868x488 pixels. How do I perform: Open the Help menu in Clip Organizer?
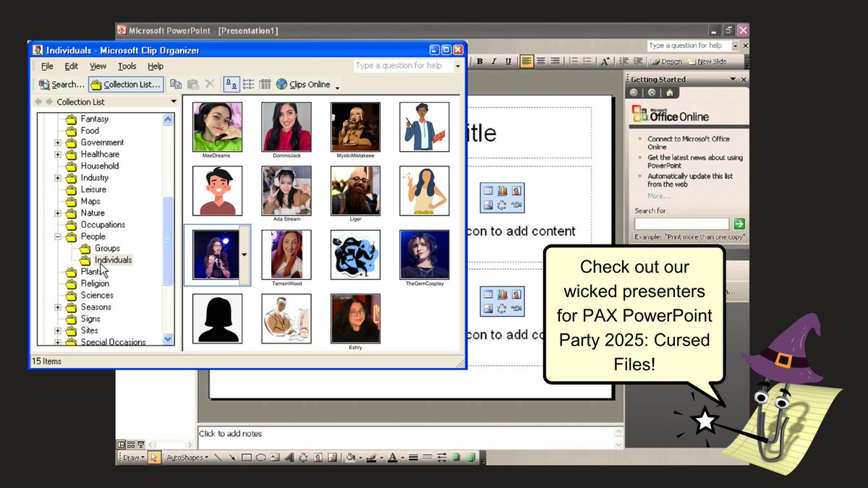pos(156,66)
